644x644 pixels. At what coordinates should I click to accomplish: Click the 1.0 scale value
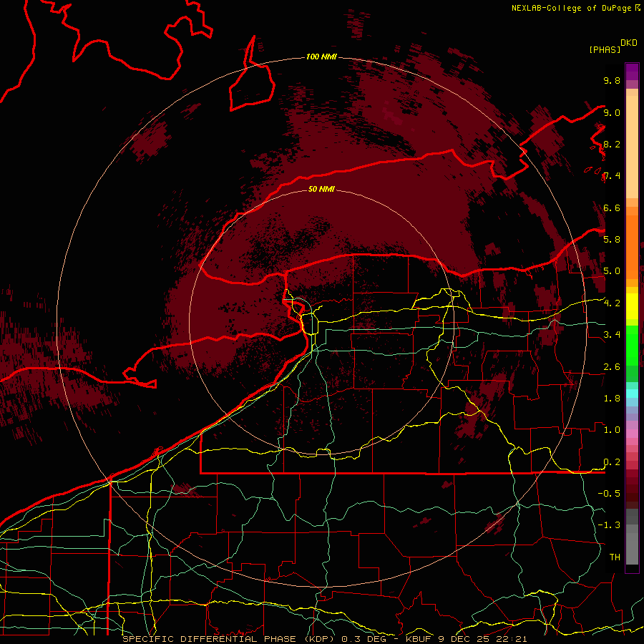tap(612, 430)
